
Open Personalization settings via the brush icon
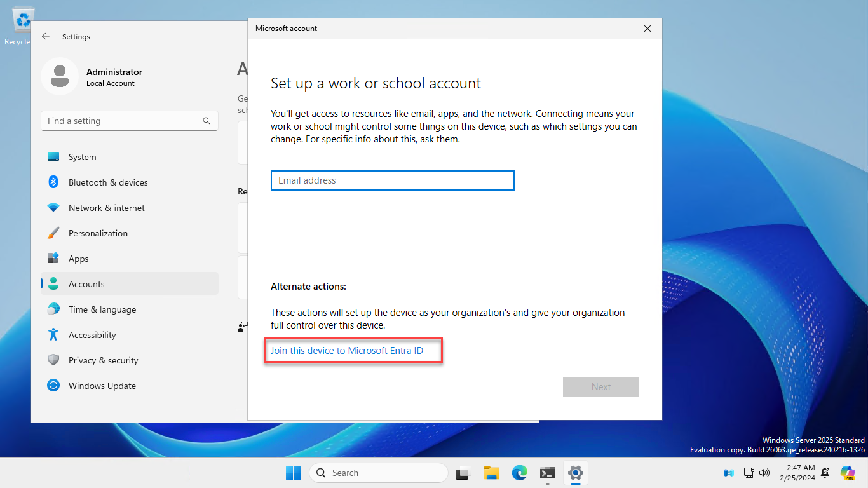coord(53,233)
